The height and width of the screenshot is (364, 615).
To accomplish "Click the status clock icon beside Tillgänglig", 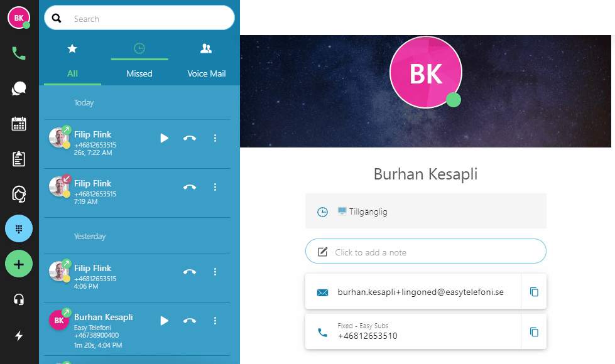I will pyautogui.click(x=322, y=212).
